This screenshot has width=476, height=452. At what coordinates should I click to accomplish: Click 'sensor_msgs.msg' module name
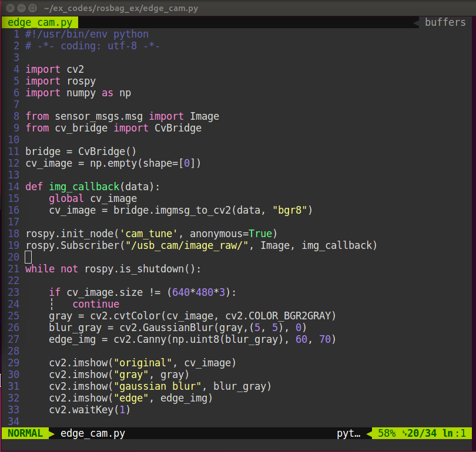[99, 116]
